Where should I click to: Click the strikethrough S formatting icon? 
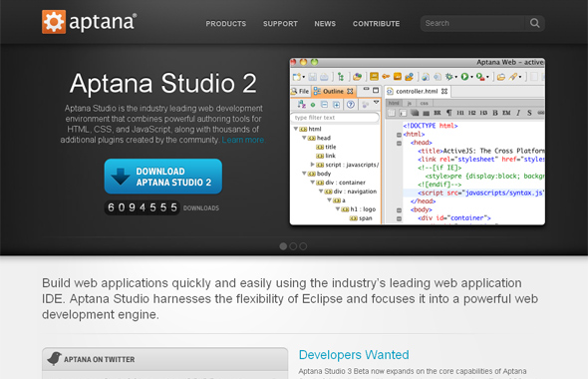coord(529,113)
